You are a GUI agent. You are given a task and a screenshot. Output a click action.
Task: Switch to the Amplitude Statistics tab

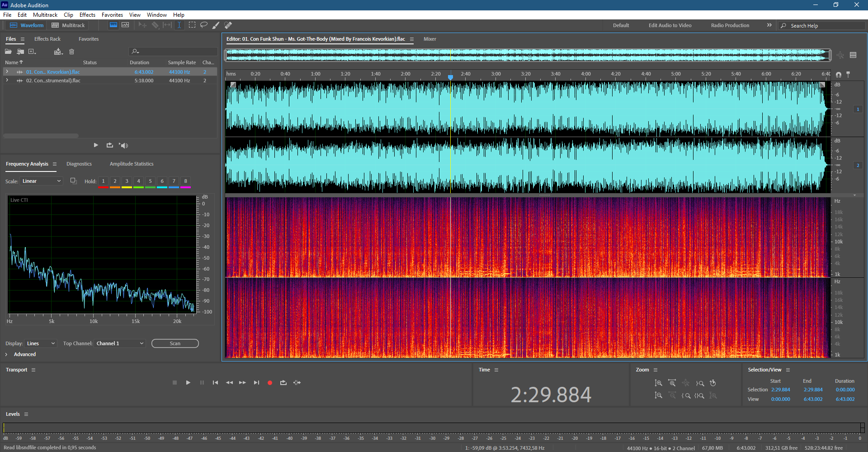pos(132,164)
